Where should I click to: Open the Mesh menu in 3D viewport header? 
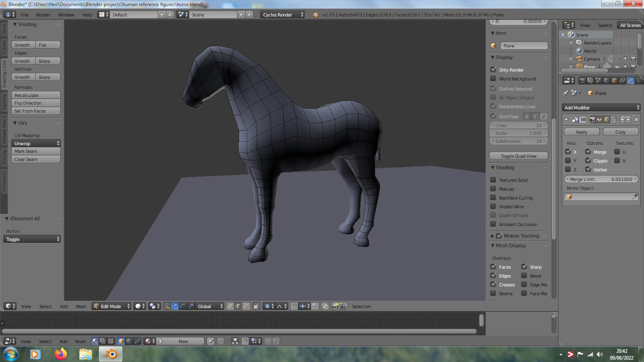80,306
